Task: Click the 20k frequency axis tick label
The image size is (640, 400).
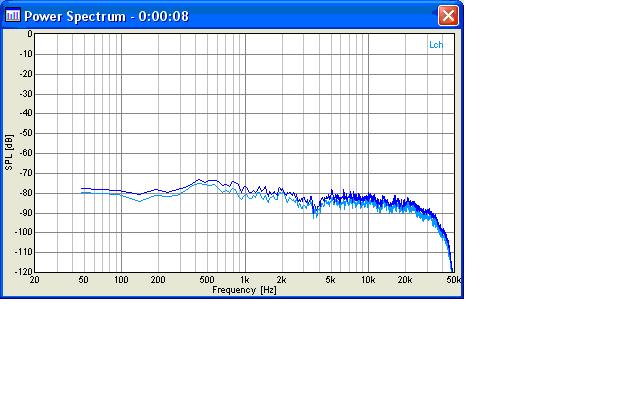Action: (x=404, y=280)
